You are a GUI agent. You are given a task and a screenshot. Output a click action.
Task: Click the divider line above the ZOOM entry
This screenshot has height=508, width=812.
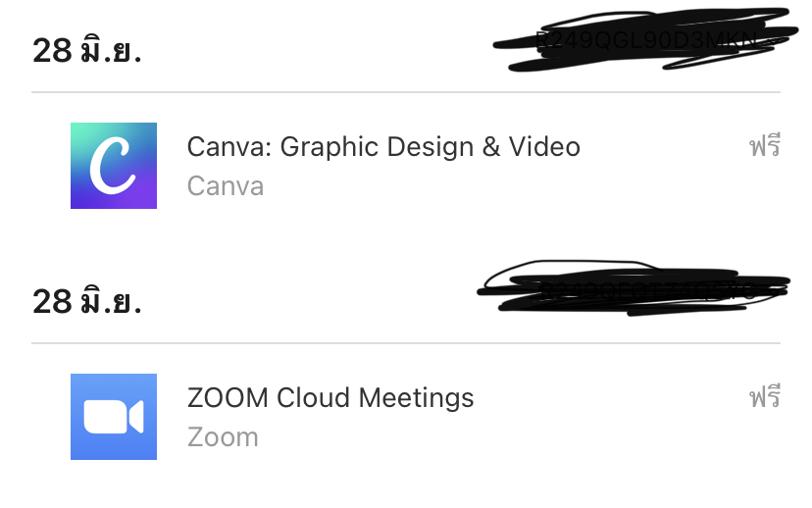(x=406, y=343)
